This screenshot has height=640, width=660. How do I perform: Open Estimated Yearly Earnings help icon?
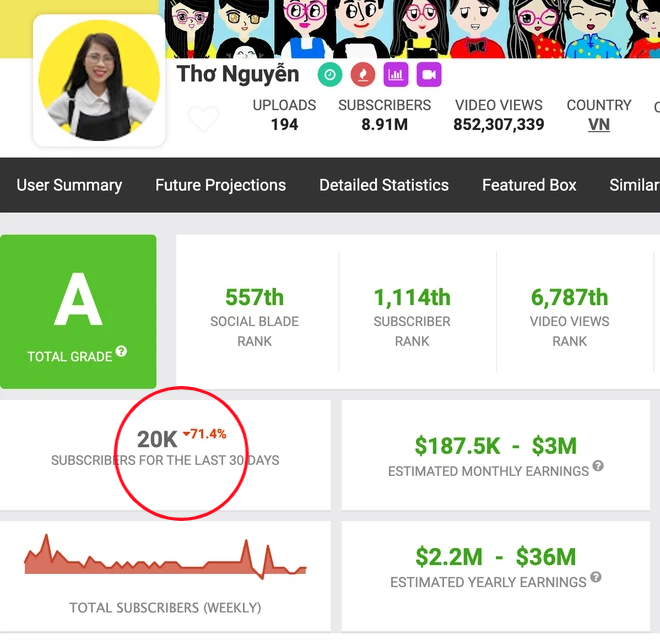point(596,577)
